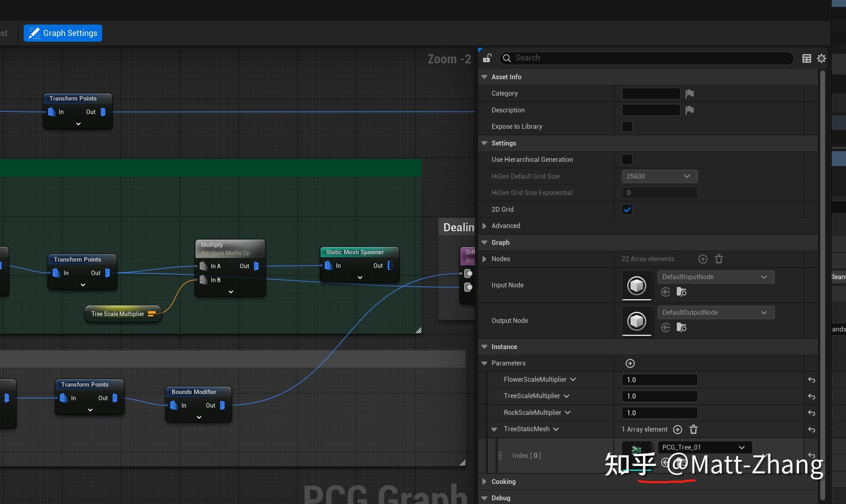Use selected asset for Output Node
The width and height of the screenshot is (846, 504).
tap(666, 327)
